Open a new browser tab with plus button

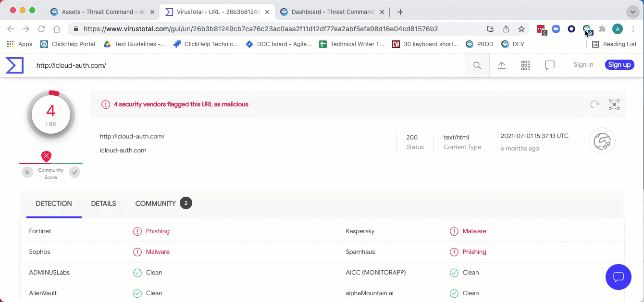(400, 12)
